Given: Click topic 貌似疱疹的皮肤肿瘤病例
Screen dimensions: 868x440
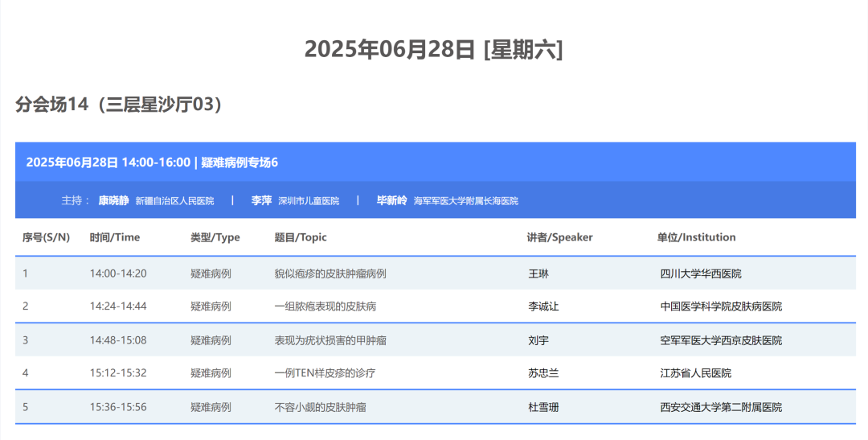Looking at the screenshot, I should click(x=330, y=273).
